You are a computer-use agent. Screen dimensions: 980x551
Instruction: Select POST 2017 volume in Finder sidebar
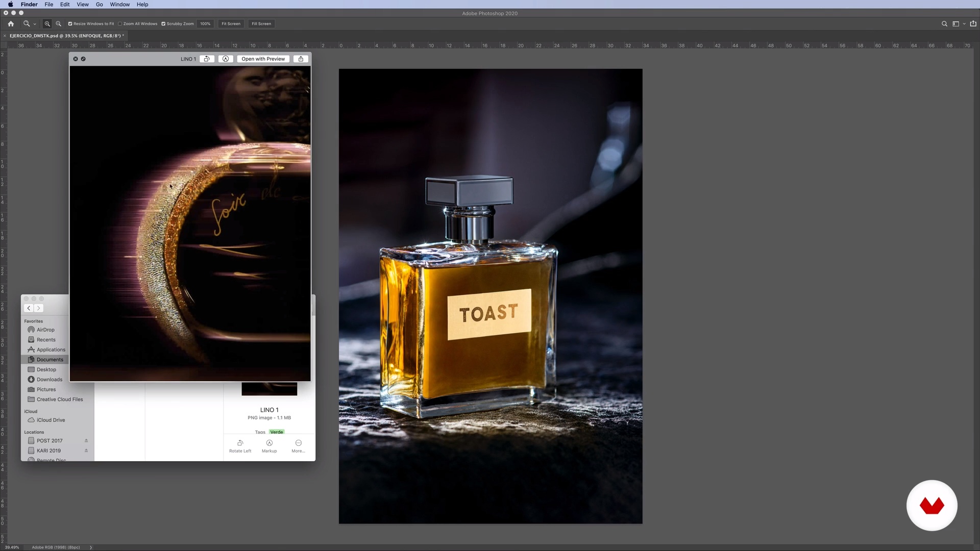(x=50, y=441)
